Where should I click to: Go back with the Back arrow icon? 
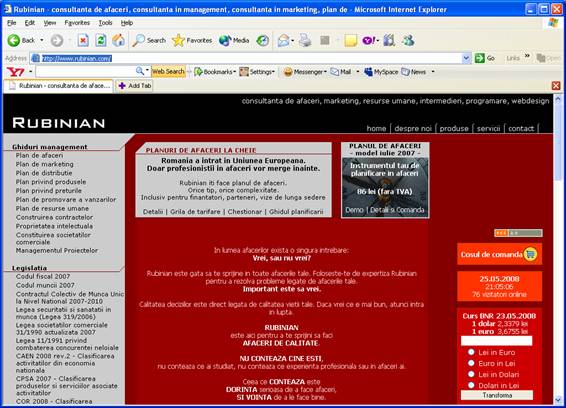pos(14,40)
